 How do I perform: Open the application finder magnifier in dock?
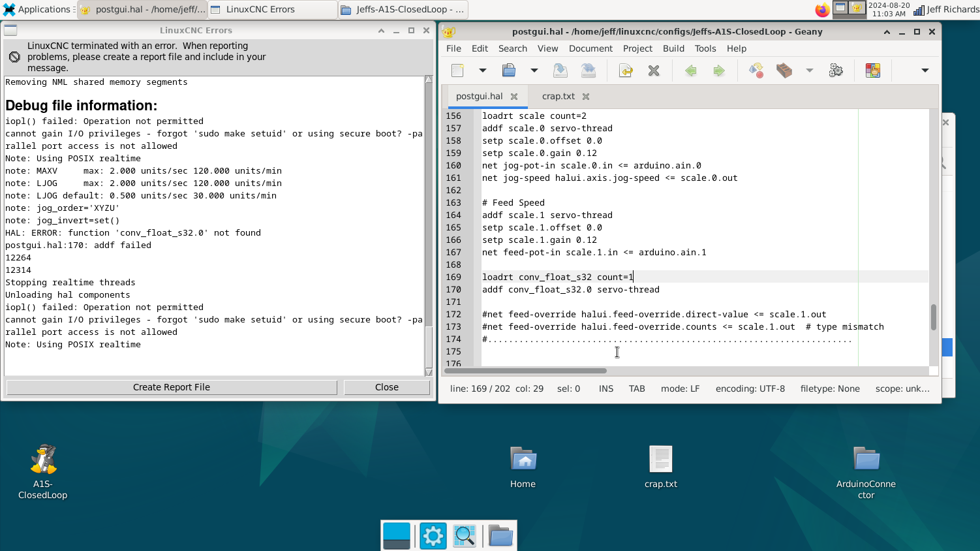(465, 536)
